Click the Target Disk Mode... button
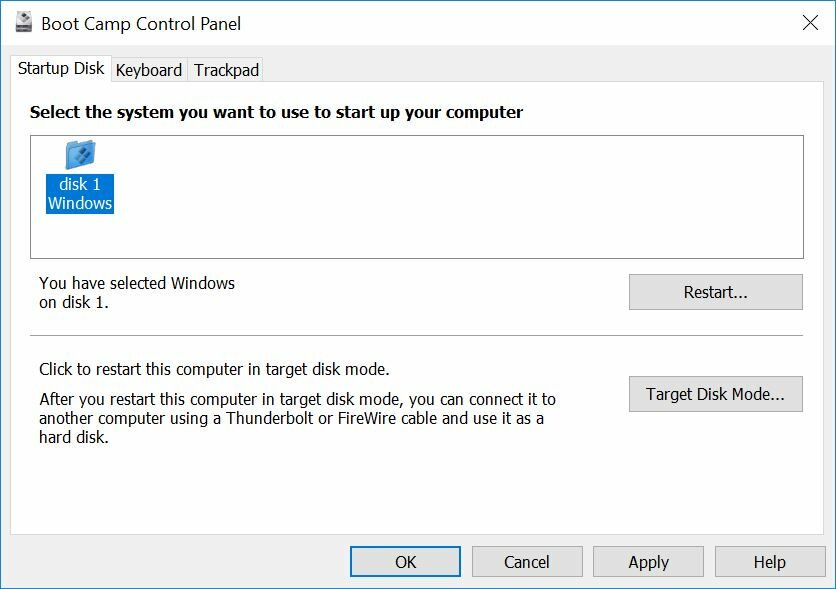The width and height of the screenshot is (836, 589). click(x=715, y=394)
